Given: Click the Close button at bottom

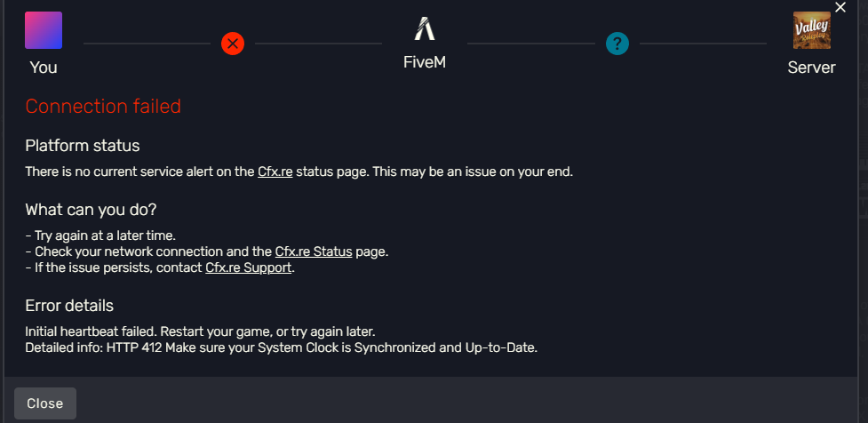Looking at the screenshot, I should (x=44, y=403).
